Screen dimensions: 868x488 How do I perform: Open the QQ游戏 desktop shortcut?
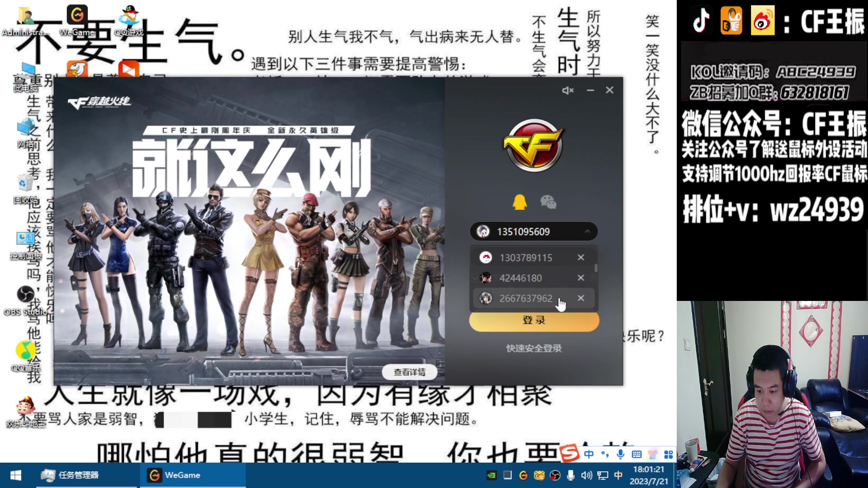tap(129, 20)
